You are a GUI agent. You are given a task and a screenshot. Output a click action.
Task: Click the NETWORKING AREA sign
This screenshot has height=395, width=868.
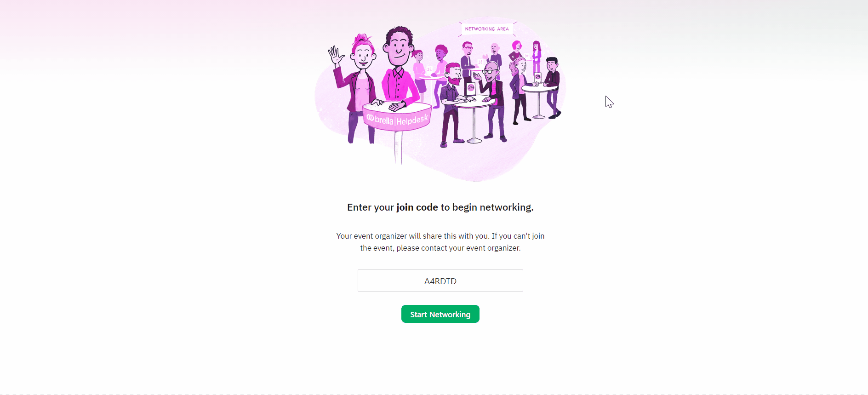coord(487,29)
